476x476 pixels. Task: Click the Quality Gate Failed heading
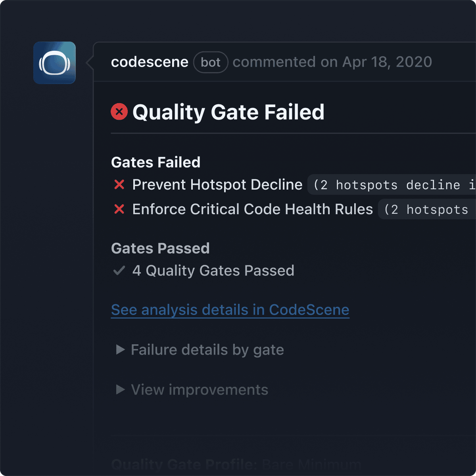(228, 112)
